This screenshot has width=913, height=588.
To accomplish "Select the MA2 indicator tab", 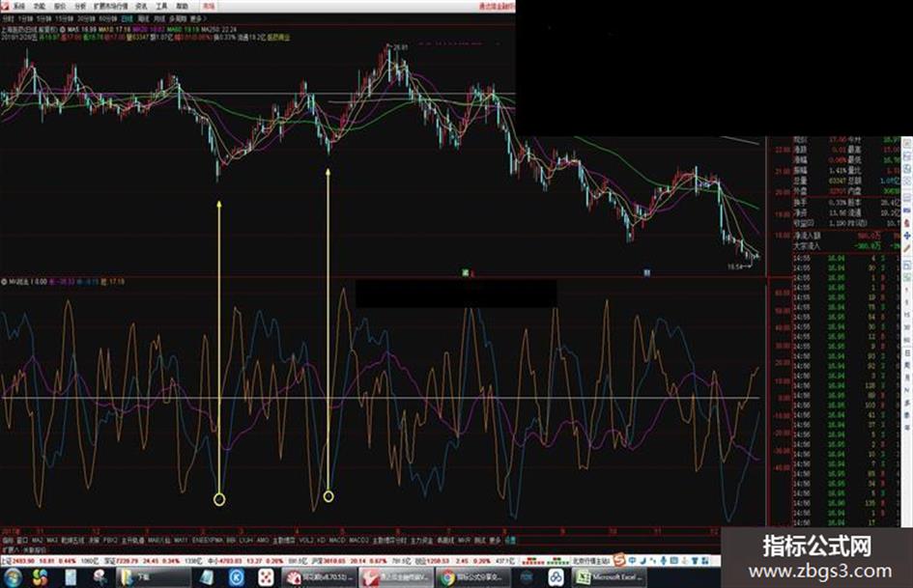I will point(38,541).
